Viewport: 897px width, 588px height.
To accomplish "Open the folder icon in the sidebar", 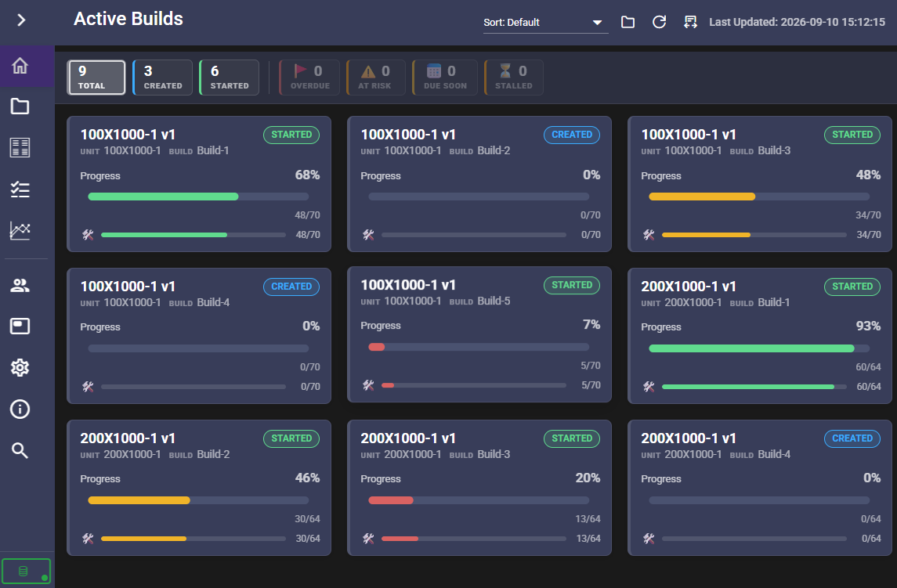I will coord(20,106).
